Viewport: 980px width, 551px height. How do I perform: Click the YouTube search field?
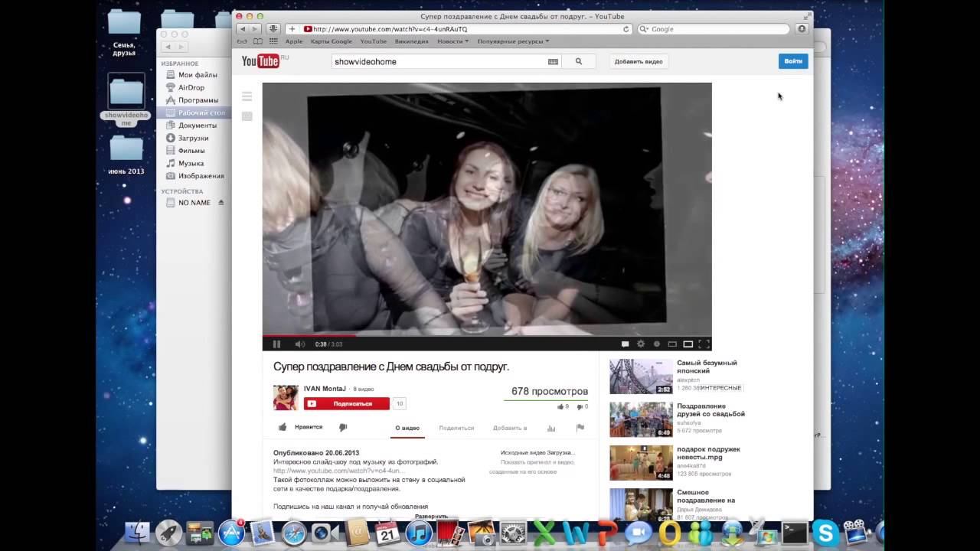pos(439,61)
